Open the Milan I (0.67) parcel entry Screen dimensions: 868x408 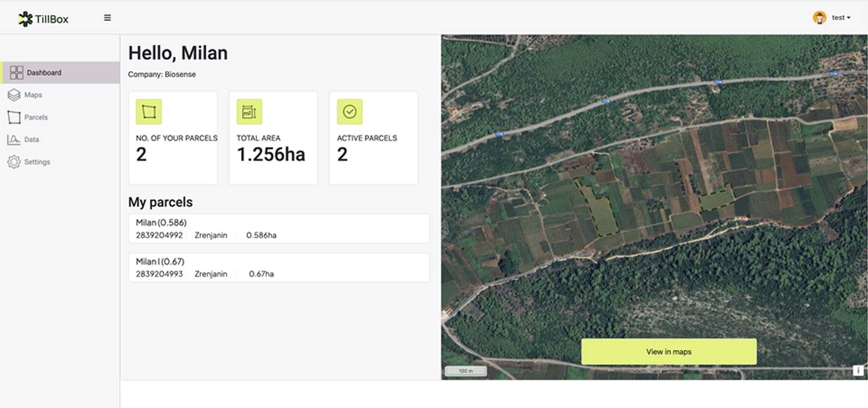(x=279, y=268)
